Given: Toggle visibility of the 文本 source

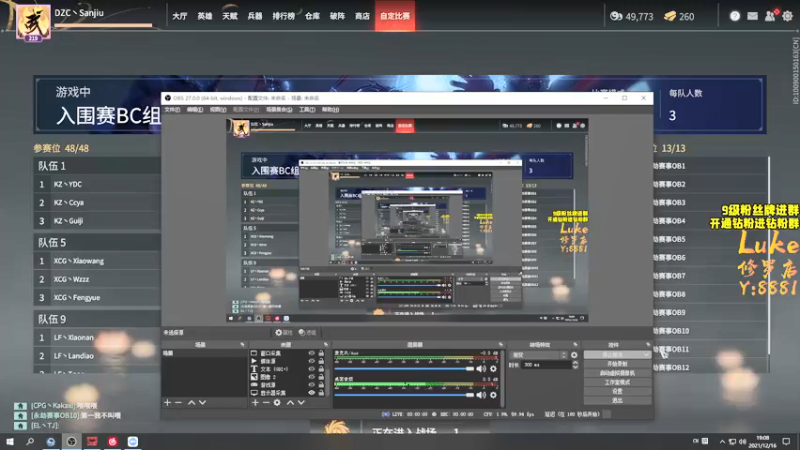Looking at the screenshot, I should [311, 369].
